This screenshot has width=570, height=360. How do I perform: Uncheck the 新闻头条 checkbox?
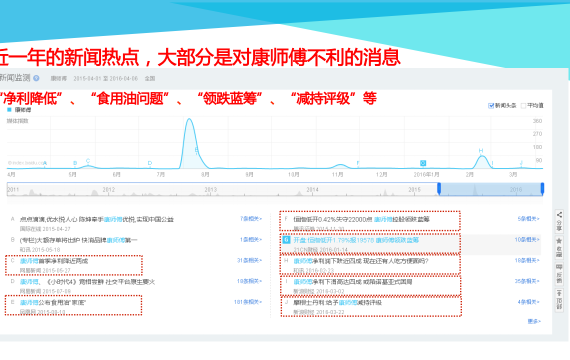pyautogui.click(x=491, y=106)
